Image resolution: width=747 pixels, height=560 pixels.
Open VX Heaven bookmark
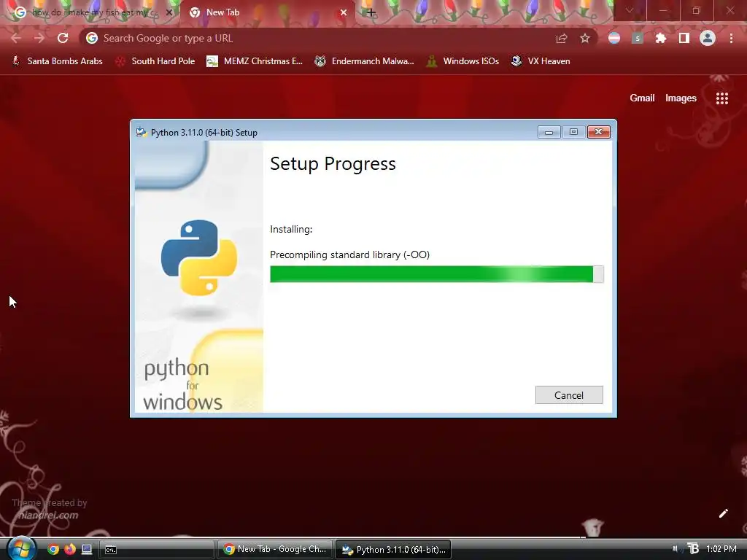click(x=541, y=61)
